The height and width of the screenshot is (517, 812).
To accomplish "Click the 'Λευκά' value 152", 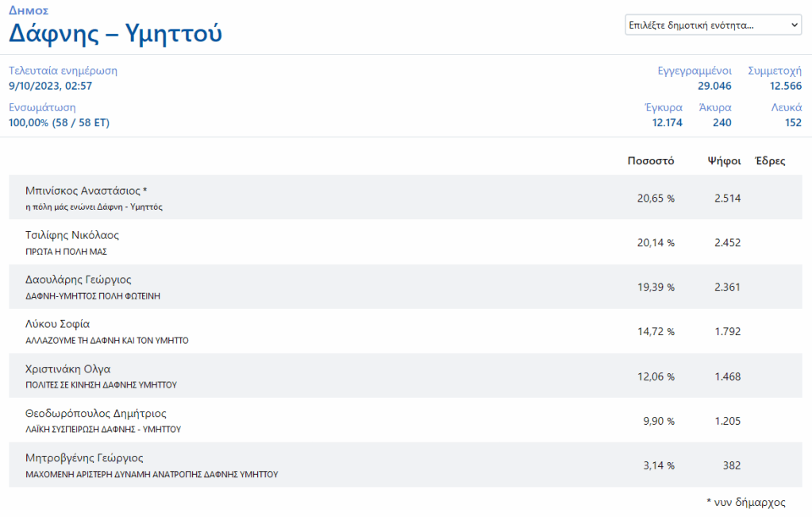I will click(792, 122).
